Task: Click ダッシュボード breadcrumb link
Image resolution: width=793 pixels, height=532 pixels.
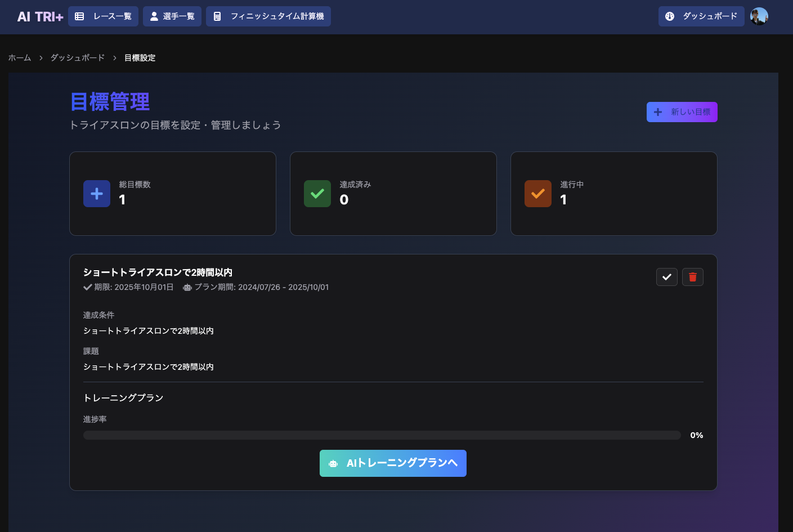Action: coord(78,58)
